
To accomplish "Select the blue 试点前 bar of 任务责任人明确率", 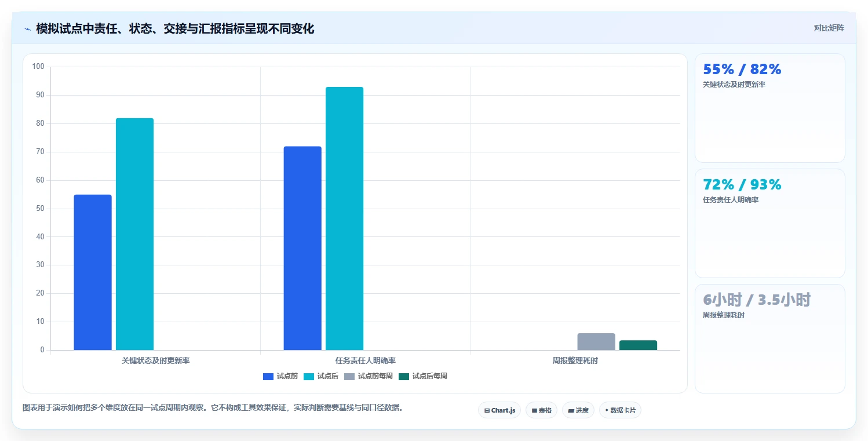I will click(x=302, y=248).
